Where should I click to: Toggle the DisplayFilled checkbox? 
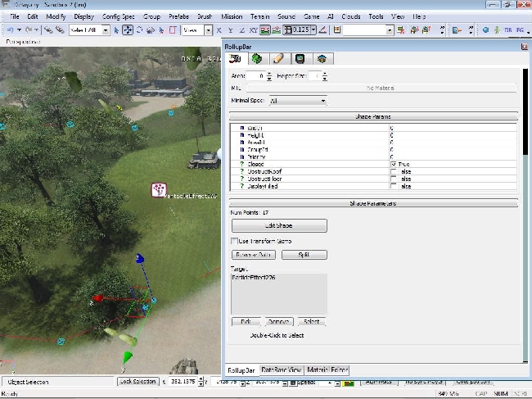393,186
